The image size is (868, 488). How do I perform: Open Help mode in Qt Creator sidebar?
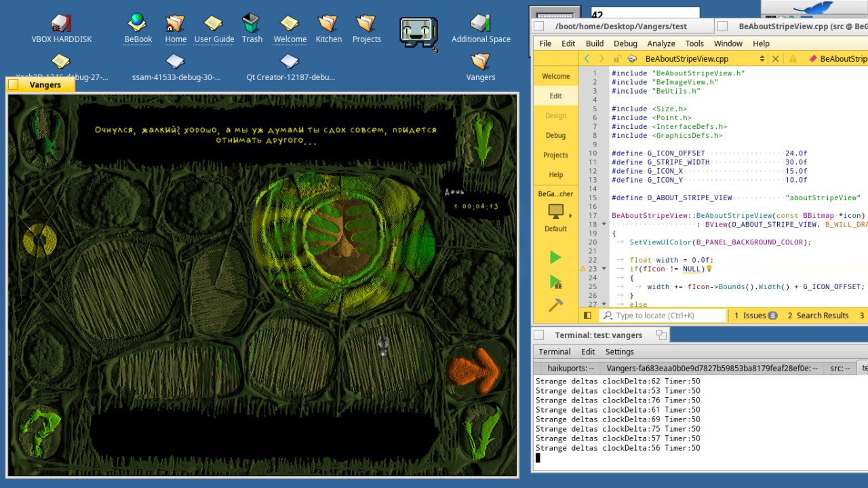point(555,174)
